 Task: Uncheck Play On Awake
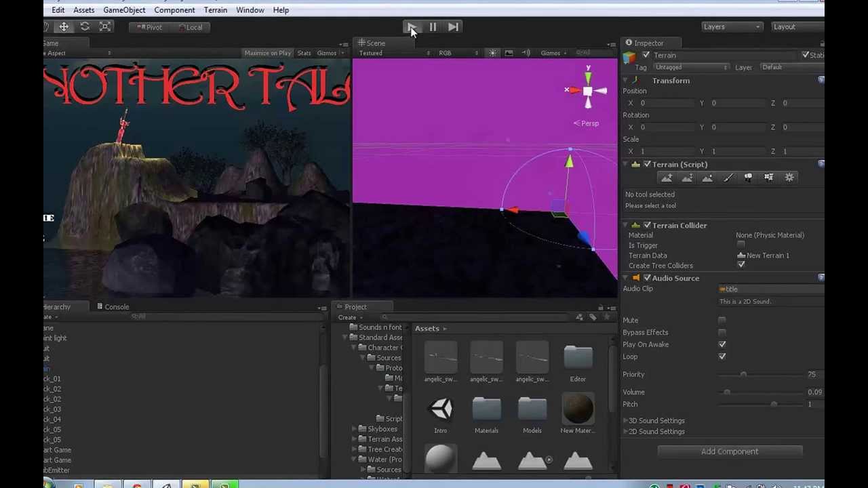(722, 344)
